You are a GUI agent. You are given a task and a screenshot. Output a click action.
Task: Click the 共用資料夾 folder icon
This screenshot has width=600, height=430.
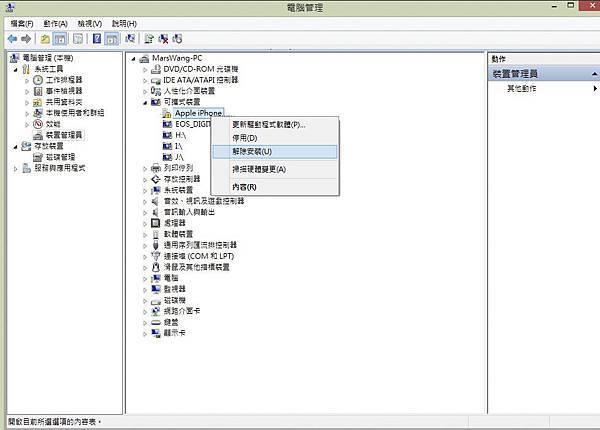pos(38,102)
